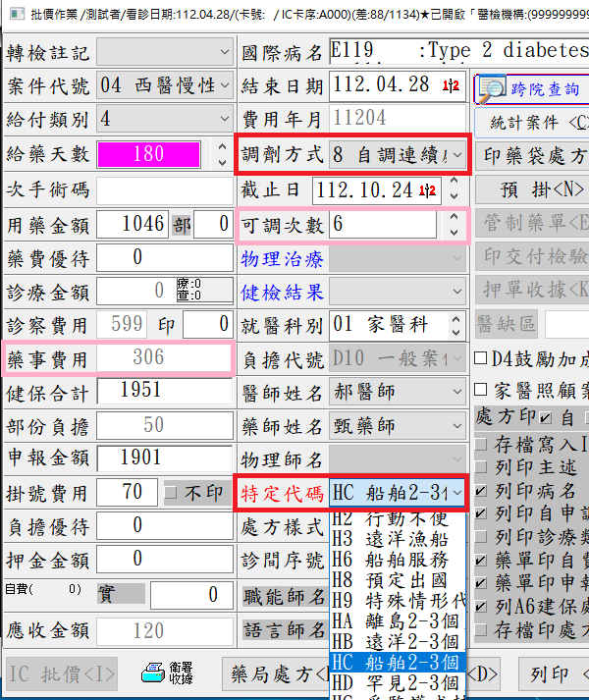Tick the 列印主述 checkbox

(480, 466)
